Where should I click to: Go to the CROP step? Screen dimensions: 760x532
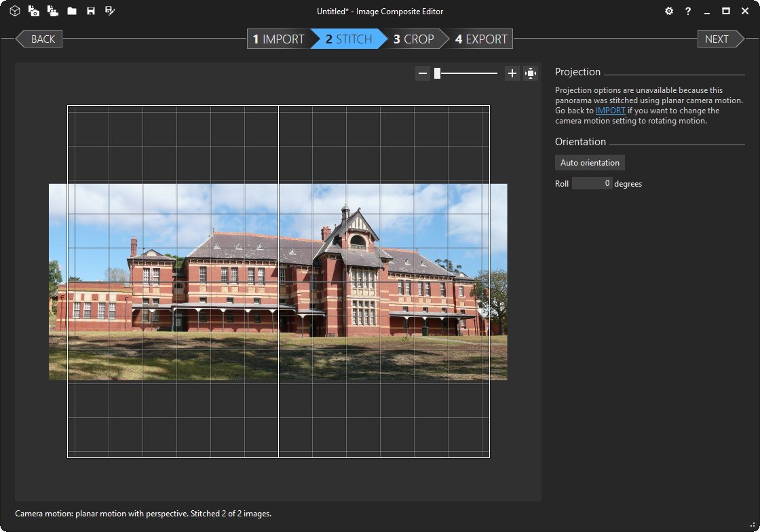[413, 39]
